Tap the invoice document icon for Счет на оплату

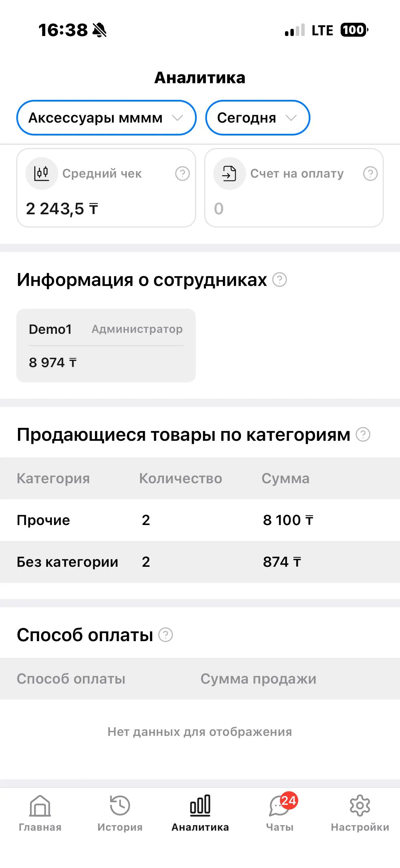229,174
